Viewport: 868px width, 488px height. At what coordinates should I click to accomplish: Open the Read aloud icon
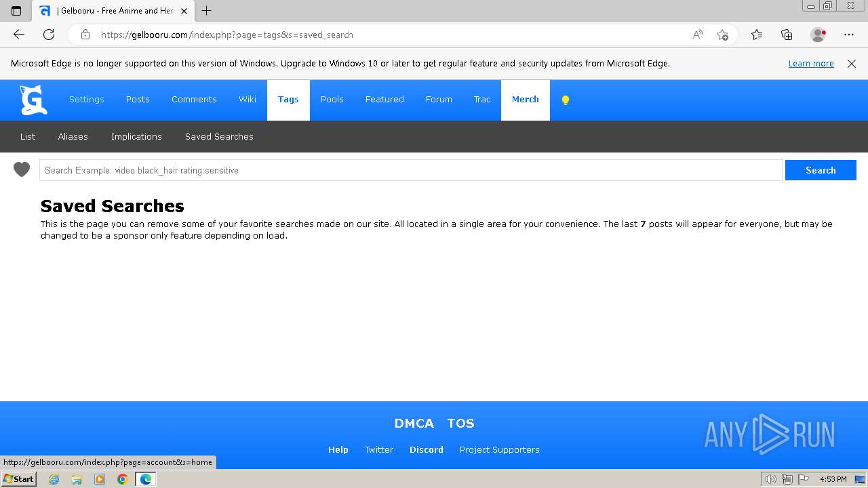(x=698, y=35)
